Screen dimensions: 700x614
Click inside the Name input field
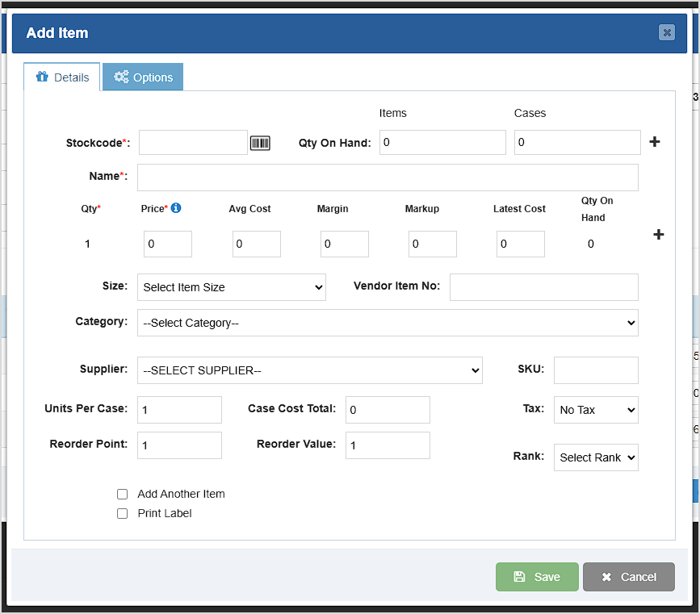tap(388, 178)
